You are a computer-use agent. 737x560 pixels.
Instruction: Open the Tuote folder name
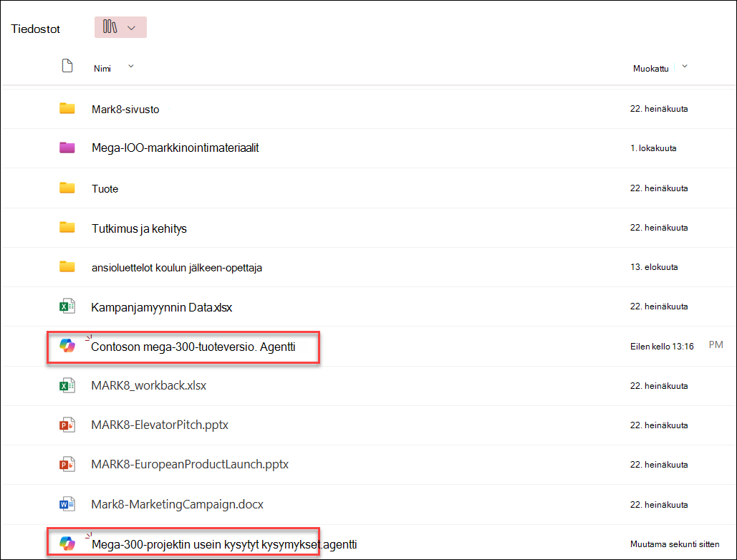105,189
